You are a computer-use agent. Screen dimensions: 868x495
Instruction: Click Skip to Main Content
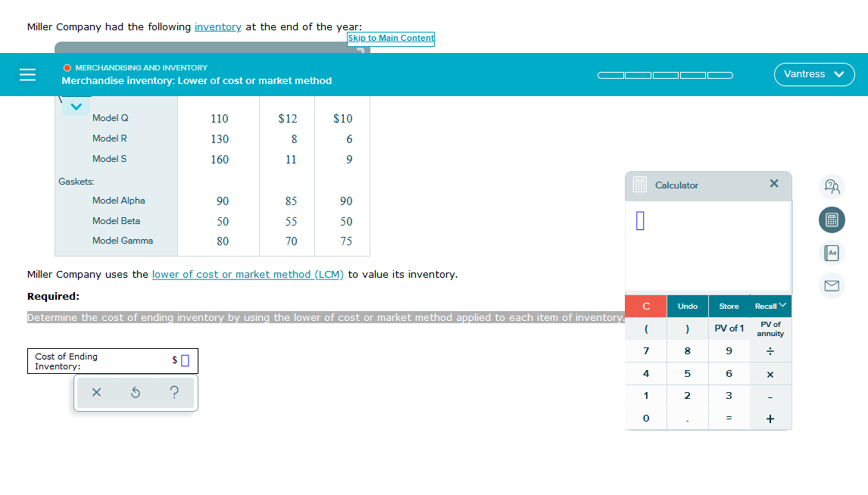(x=390, y=38)
